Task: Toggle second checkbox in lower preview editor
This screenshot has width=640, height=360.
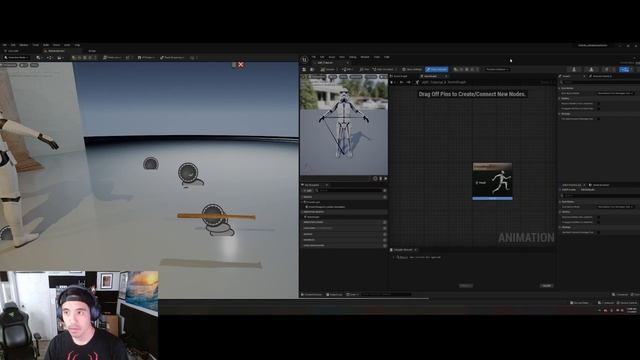Action: coord(599,222)
